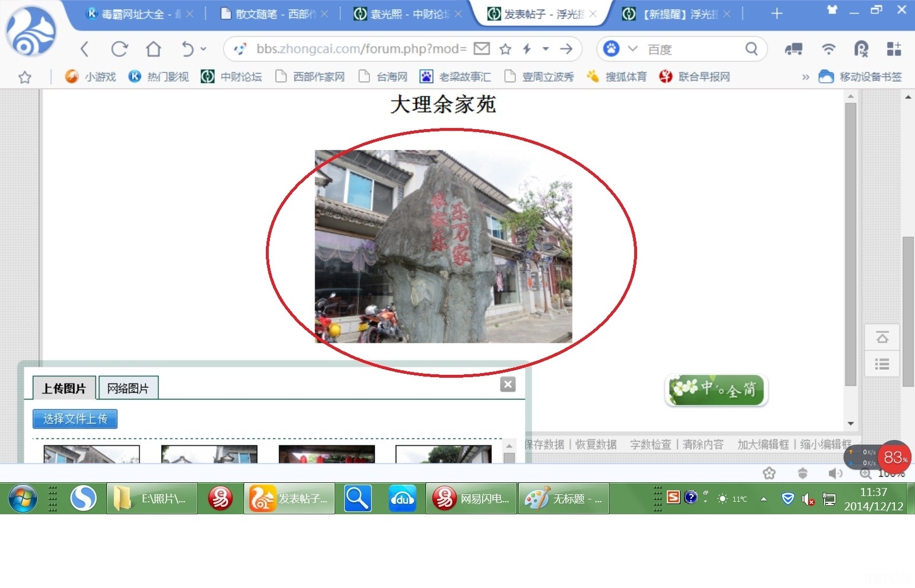Switch to the 散文随笔 browser tab

269,14
